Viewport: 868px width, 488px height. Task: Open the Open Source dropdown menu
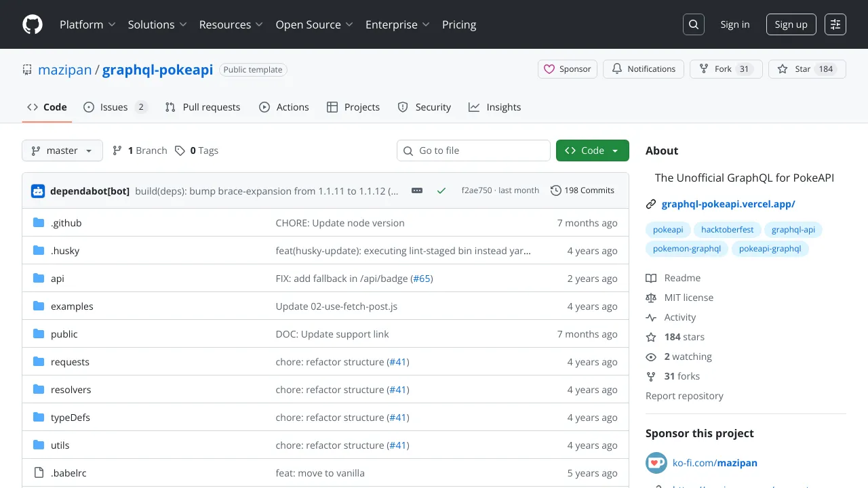pos(314,24)
